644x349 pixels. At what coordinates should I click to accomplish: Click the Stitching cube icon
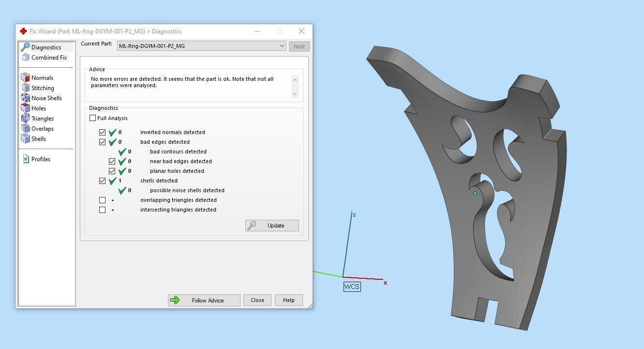coord(26,88)
